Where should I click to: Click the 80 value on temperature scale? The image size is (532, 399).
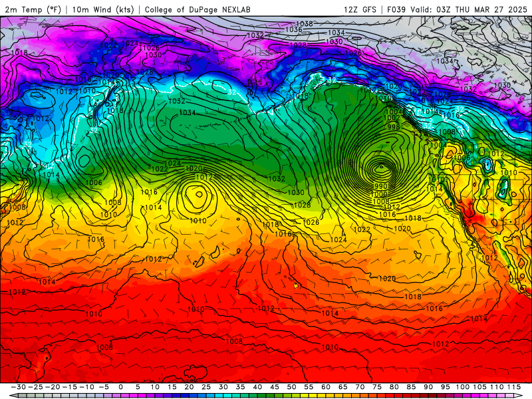pyautogui.click(x=394, y=387)
